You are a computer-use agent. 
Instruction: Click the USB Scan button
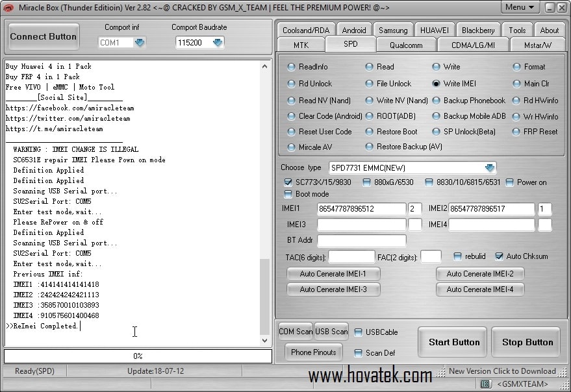pyautogui.click(x=331, y=332)
